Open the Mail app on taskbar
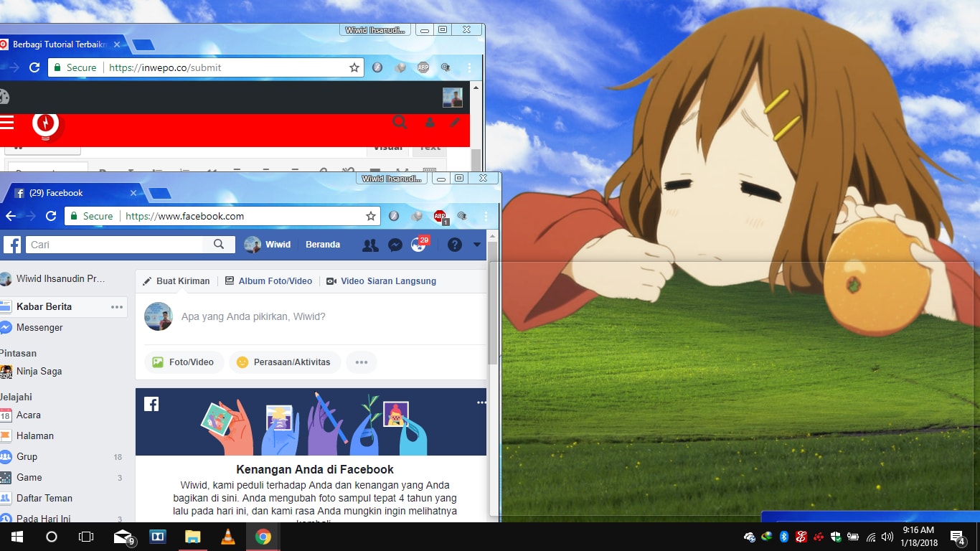The image size is (980, 551). coord(124,537)
